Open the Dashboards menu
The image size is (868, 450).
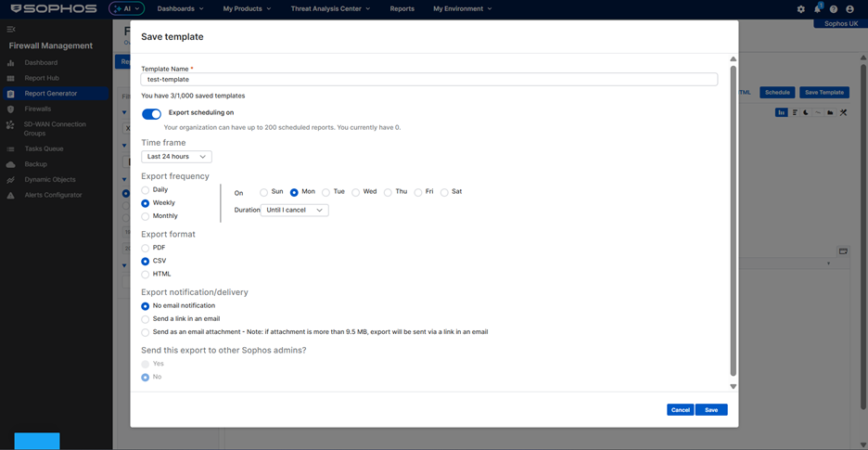(180, 8)
